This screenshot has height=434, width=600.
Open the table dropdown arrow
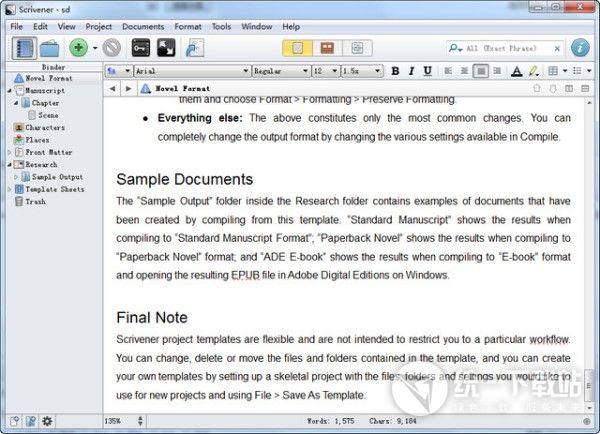click(x=565, y=71)
